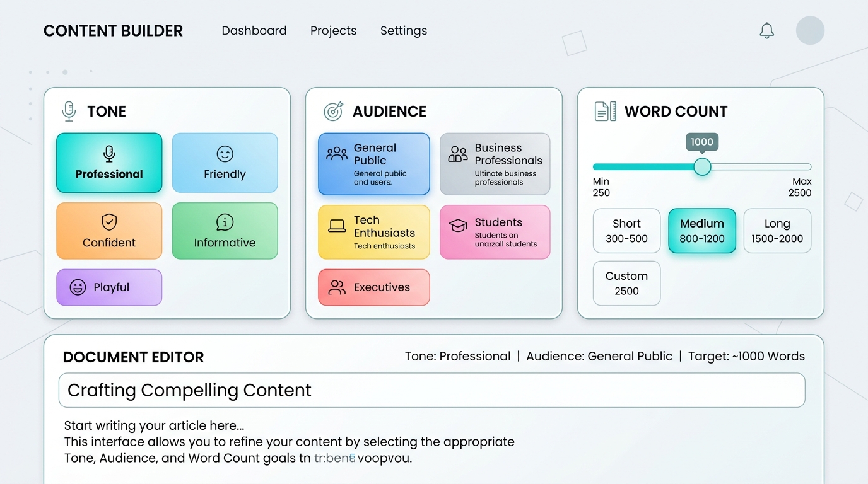
Task: Choose Students audience
Action: click(x=495, y=232)
